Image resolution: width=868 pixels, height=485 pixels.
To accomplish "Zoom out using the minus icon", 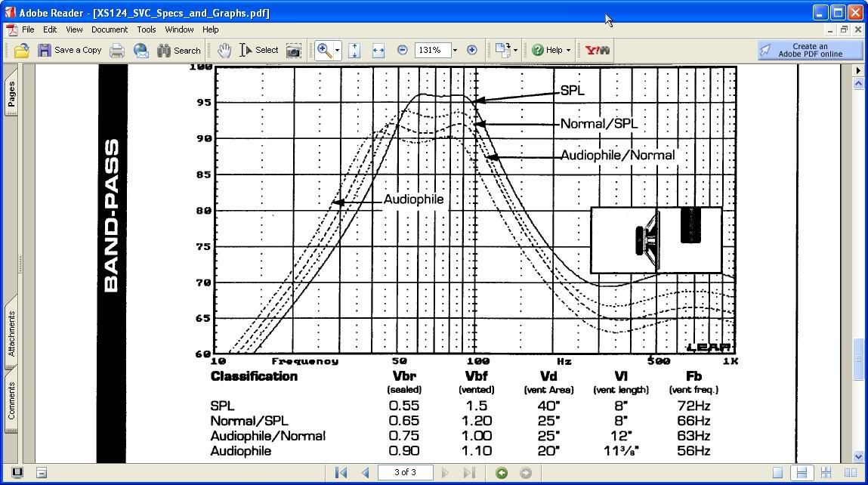I will [403, 50].
